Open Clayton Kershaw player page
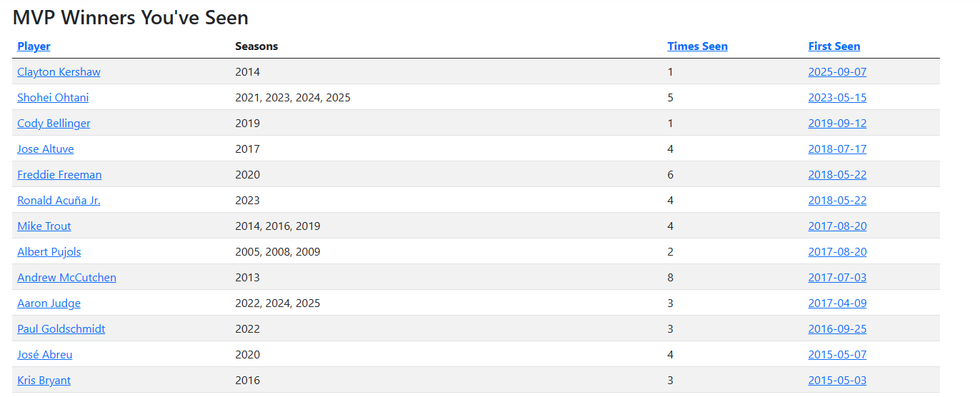The height and width of the screenshot is (397, 980). pos(59,72)
